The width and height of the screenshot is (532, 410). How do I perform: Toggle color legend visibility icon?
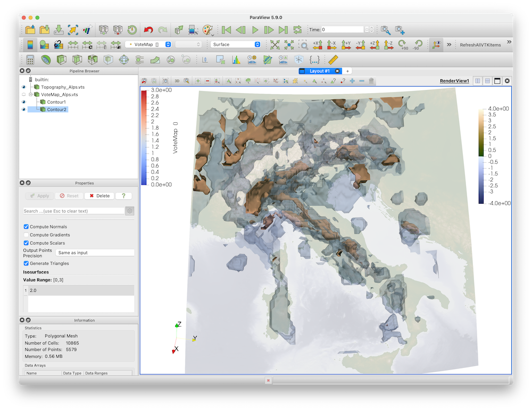tap(30, 45)
